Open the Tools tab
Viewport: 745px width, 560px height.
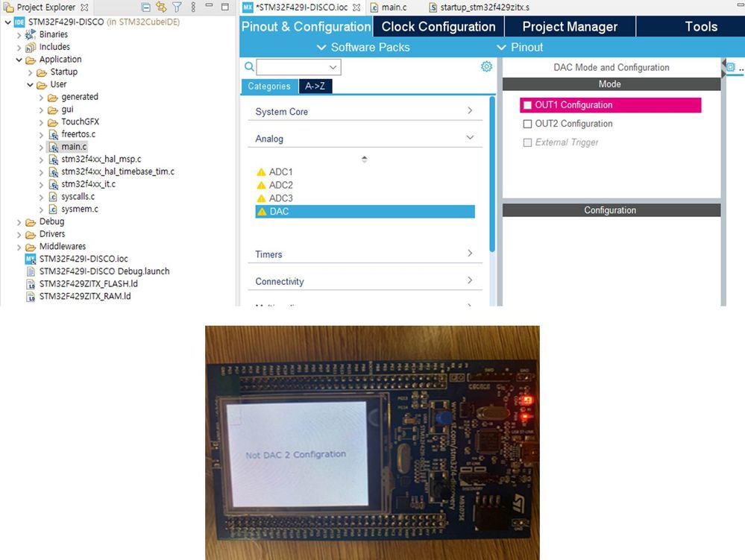pos(701,27)
